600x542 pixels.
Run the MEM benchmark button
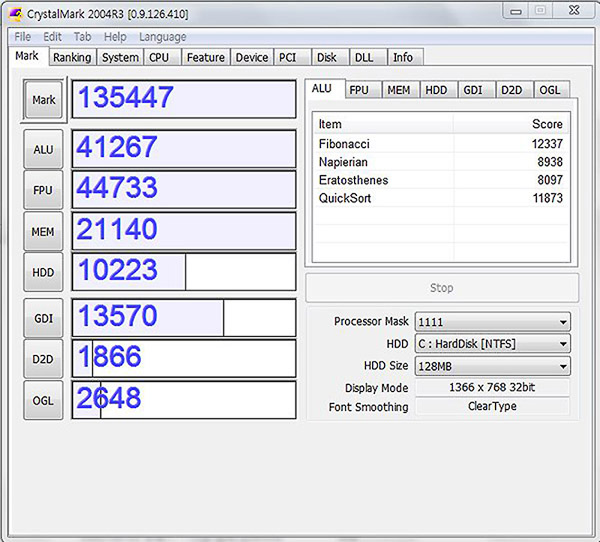(43, 232)
